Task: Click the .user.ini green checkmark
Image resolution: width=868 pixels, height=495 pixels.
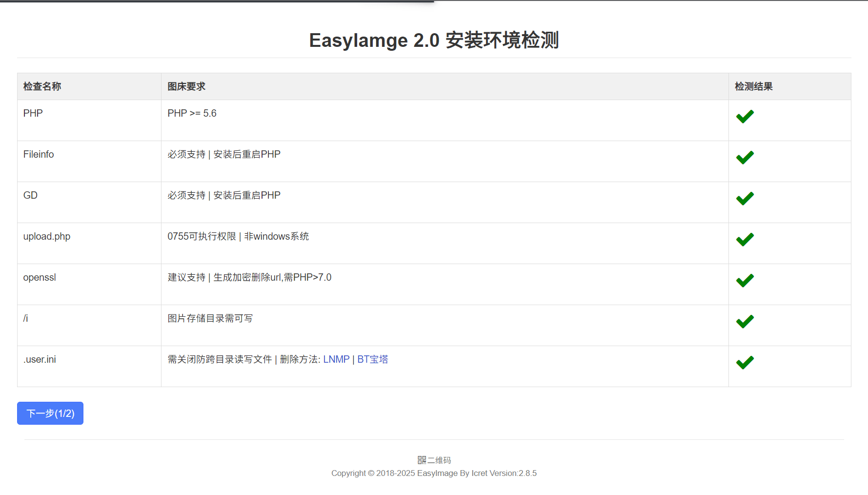Action: click(745, 363)
